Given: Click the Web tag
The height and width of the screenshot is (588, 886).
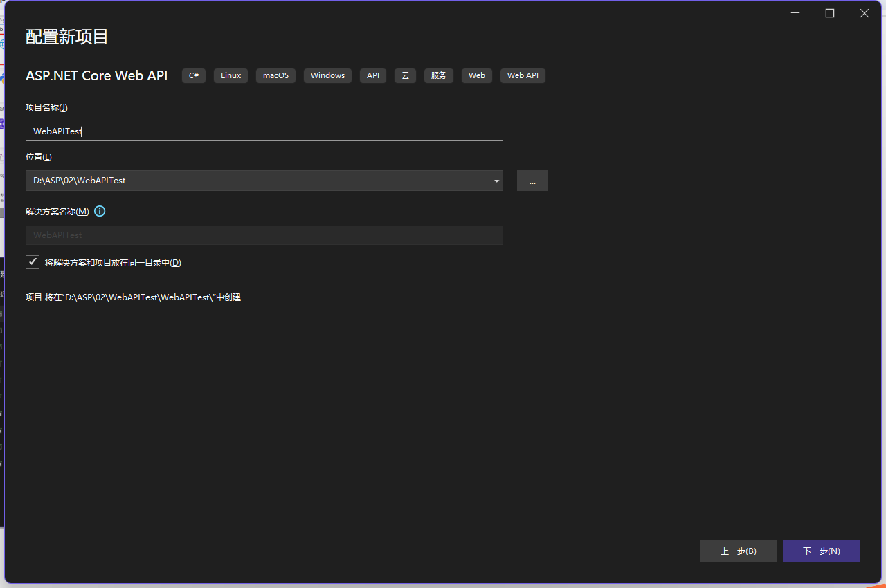Looking at the screenshot, I should tap(477, 75).
